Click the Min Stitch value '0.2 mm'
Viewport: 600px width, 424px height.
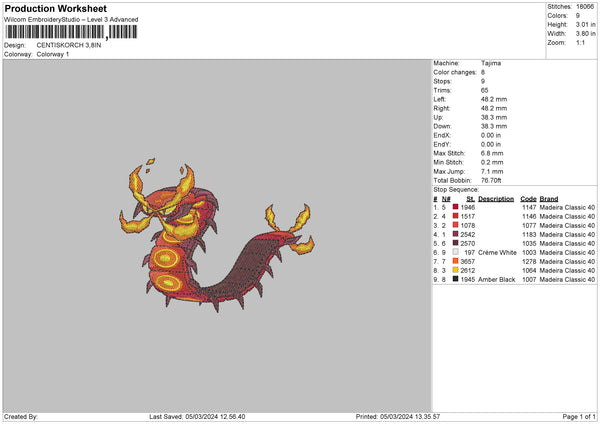492,162
